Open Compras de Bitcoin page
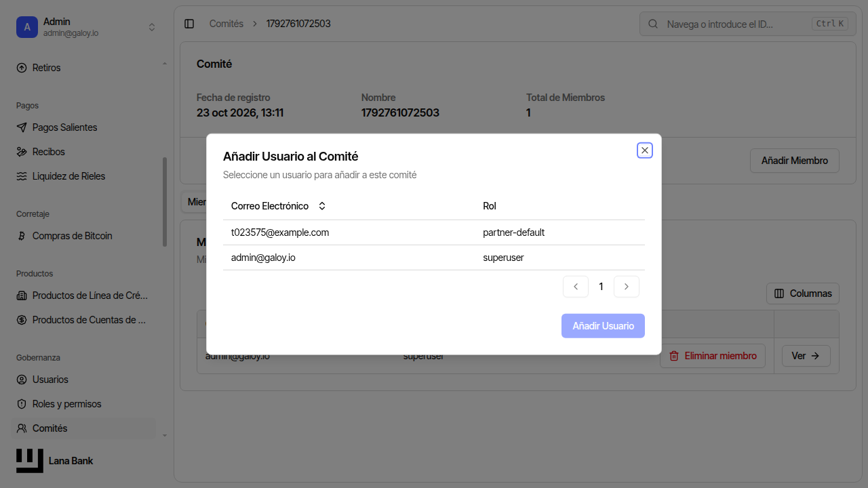The image size is (868, 488). coord(84,236)
